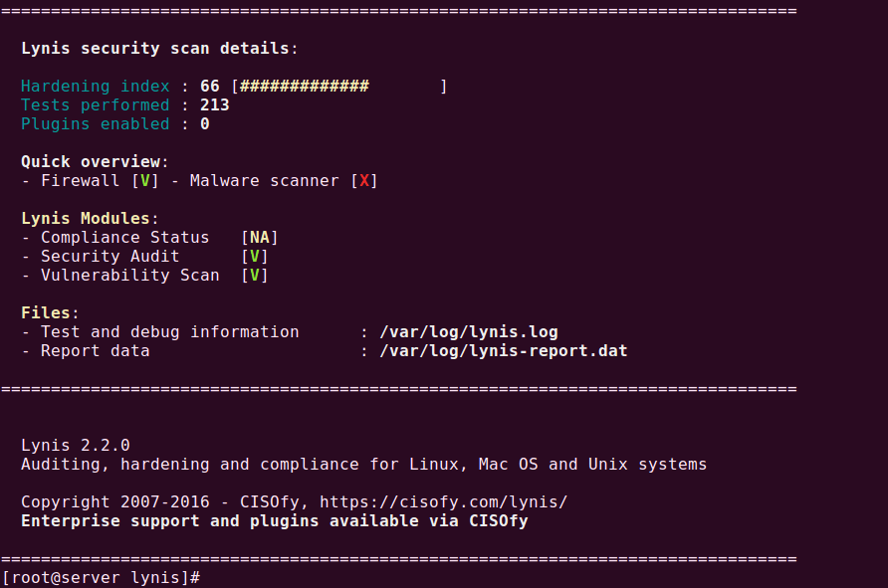Click the Malware scanner red X indicator
888x588 pixels.
364,181
